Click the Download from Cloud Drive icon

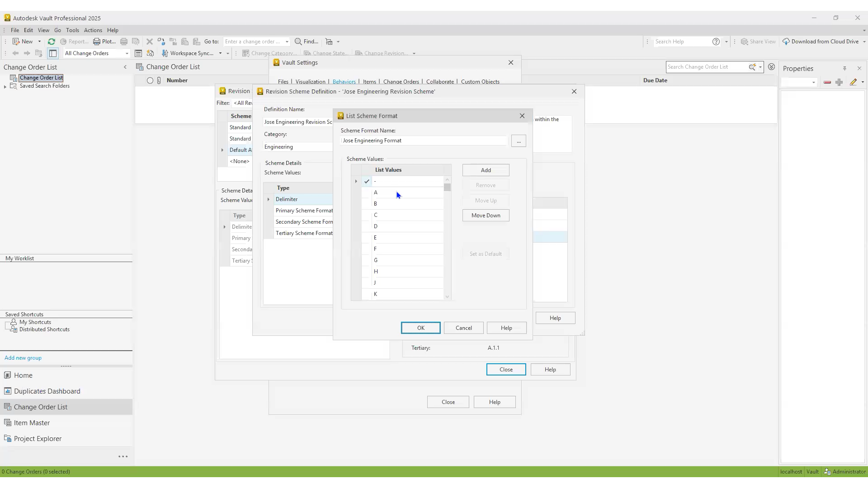[786, 42]
